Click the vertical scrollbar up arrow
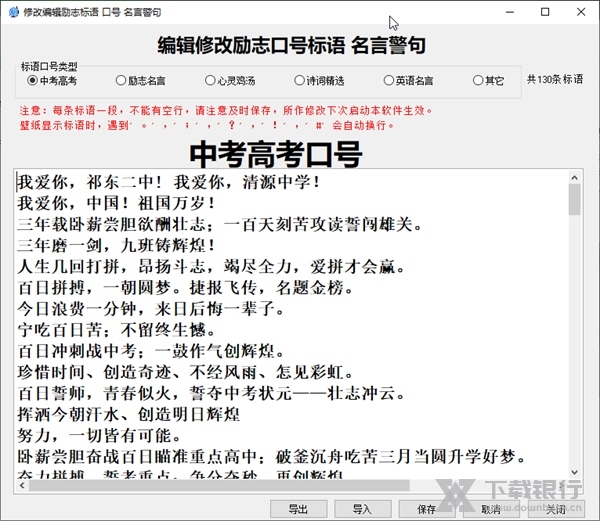600x521 pixels. [574, 177]
